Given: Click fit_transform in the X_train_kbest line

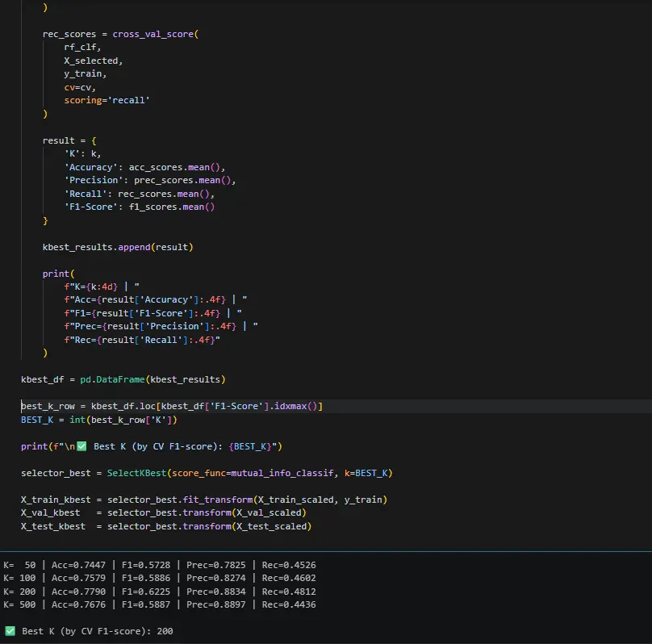Looking at the screenshot, I should tap(218, 500).
